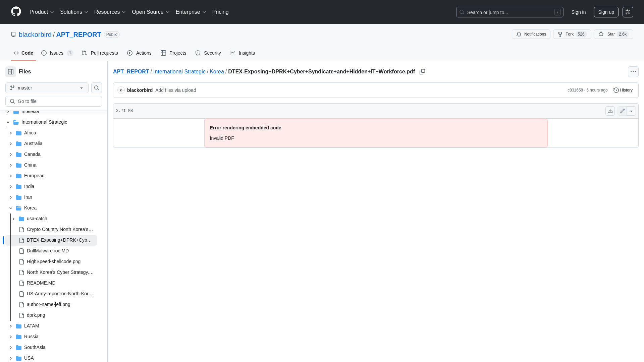Screen dimensions: 644x362
Task: Open the blackorbird owner profile link
Action: pyautogui.click(x=35, y=35)
